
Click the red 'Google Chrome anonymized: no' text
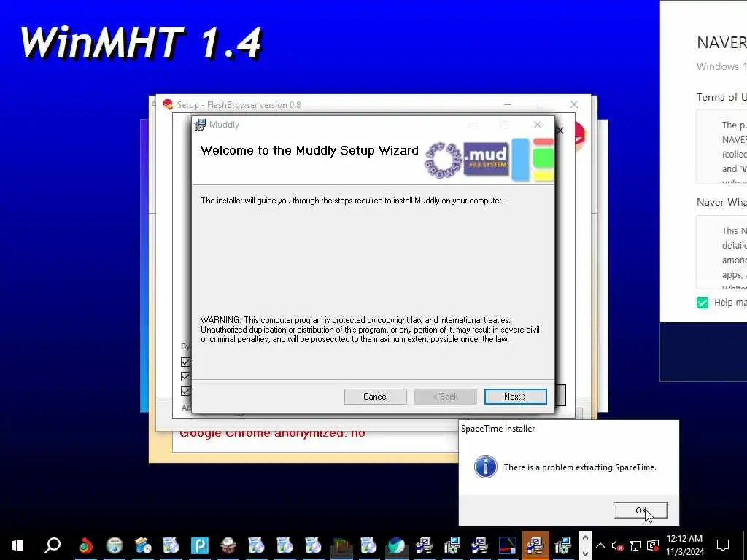coord(273,433)
